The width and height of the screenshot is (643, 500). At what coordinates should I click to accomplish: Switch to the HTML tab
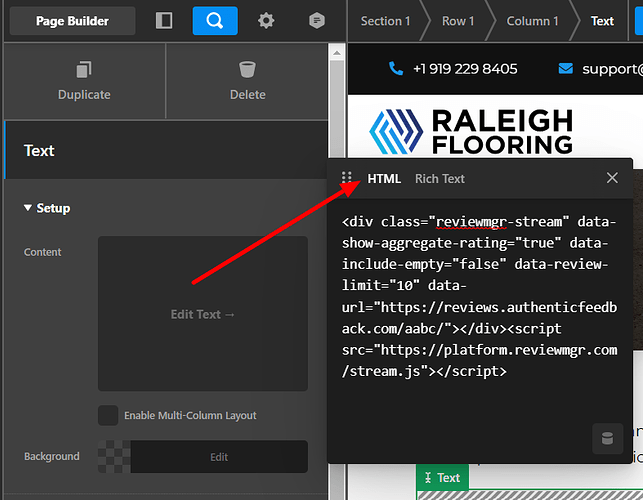384,179
